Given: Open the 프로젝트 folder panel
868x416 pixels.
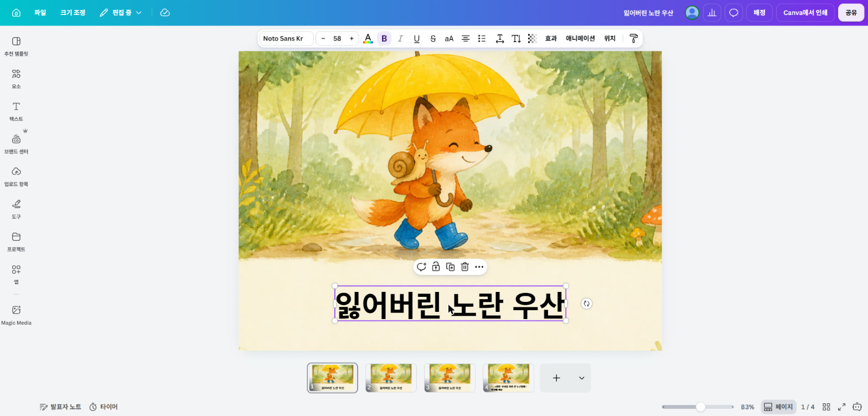Looking at the screenshot, I should [x=16, y=242].
